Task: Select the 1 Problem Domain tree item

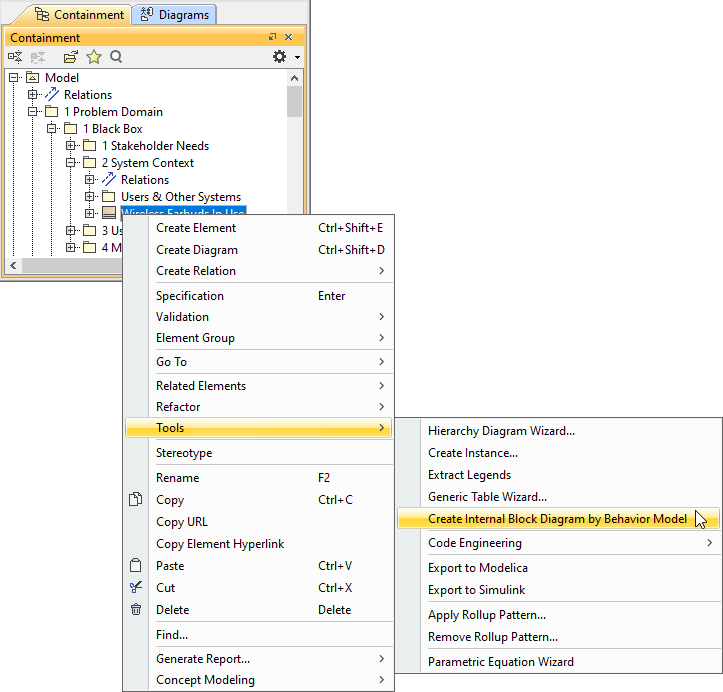Action: [x=113, y=112]
